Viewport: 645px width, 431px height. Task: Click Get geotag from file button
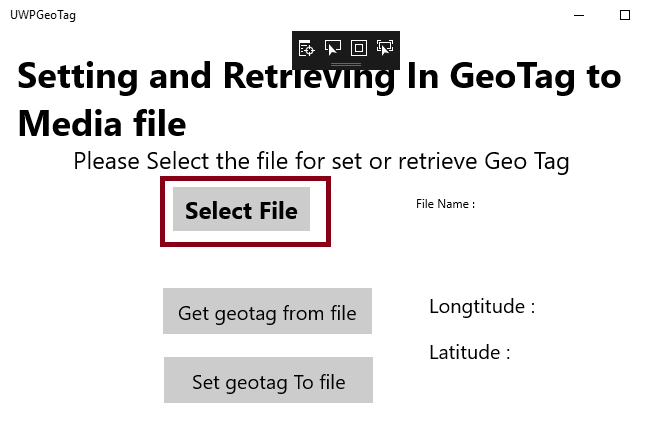click(x=267, y=312)
